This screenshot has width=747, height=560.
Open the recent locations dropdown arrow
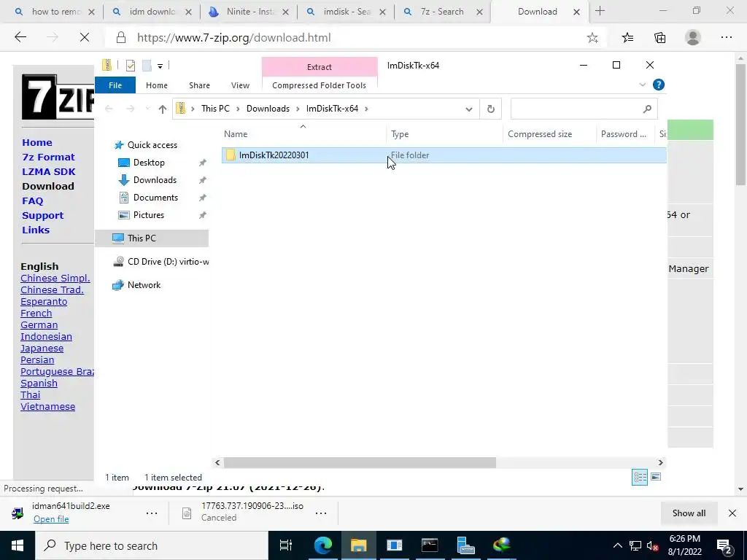point(147,109)
